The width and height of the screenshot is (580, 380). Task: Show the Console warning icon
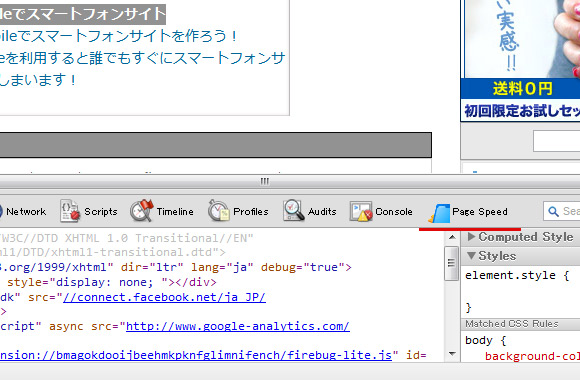pyautogui.click(x=361, y=211)
